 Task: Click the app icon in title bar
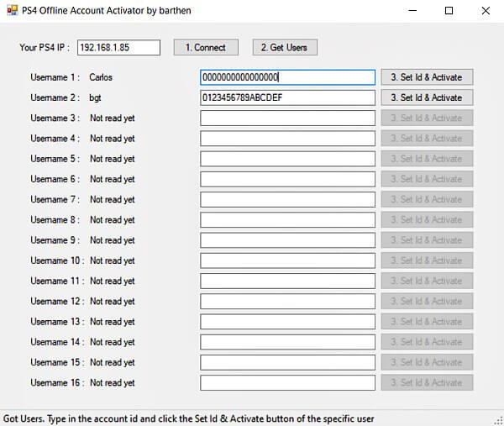(13, 10)
